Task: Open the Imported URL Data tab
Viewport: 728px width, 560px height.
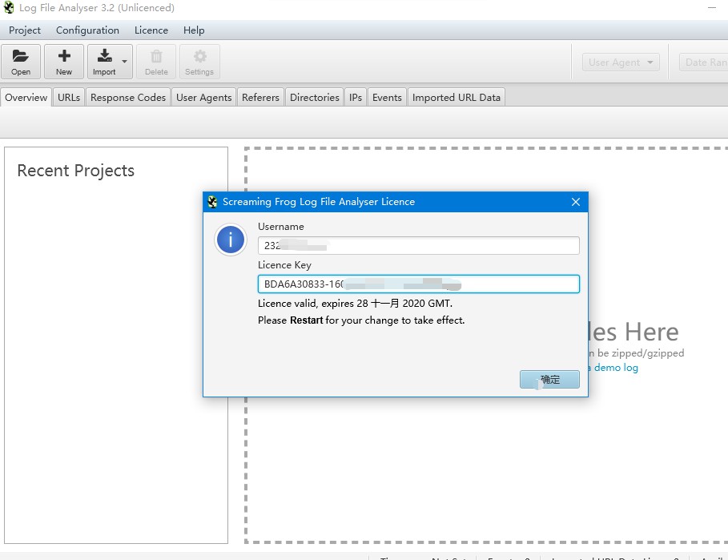Action: [x=457, y=98]
